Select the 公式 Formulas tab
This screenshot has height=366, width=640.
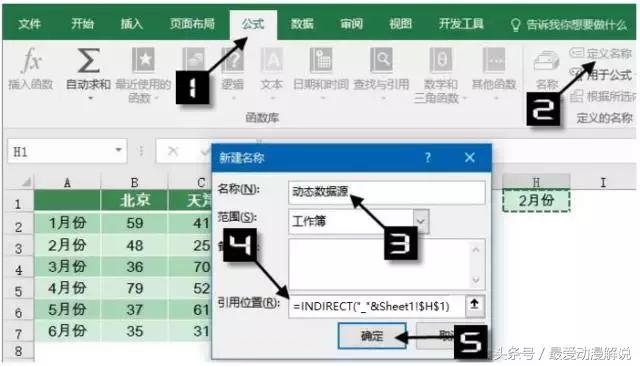(x=253, y=24)
